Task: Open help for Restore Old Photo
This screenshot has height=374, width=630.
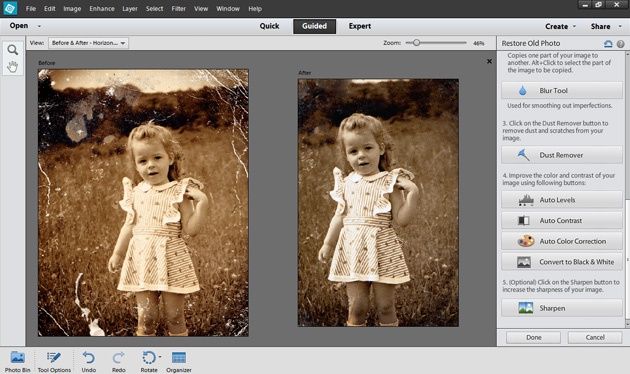Action: 620,44
